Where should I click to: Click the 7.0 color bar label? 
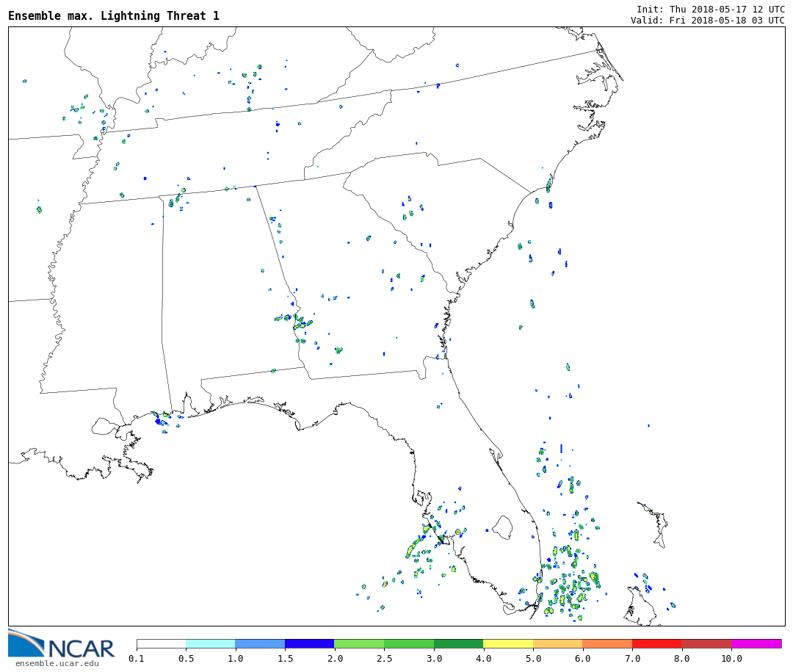632,658
